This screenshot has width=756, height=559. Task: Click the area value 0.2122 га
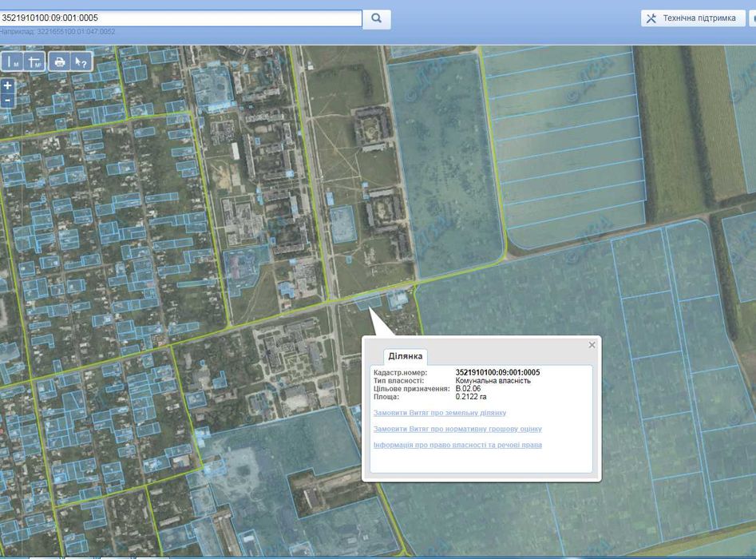click(x=471, y=396)
